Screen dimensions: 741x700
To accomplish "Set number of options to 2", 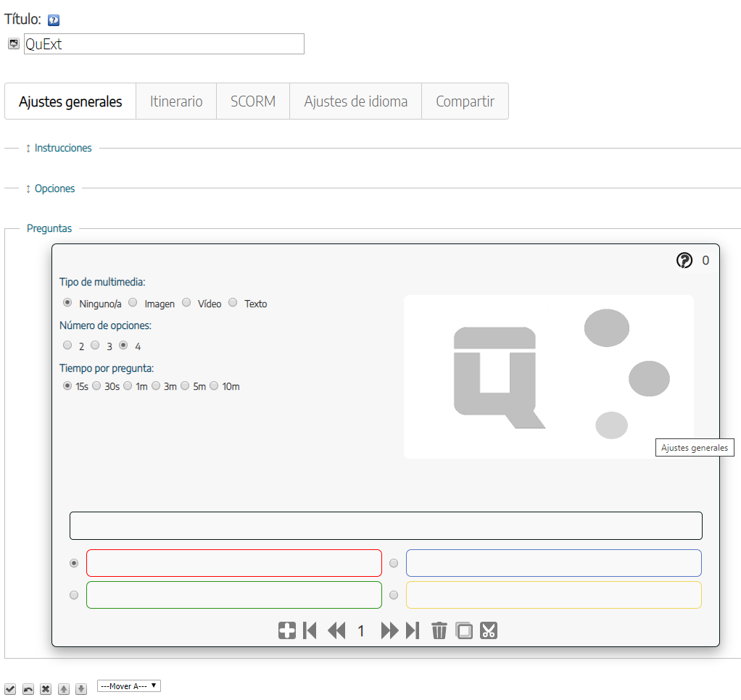I will point(67,346).
